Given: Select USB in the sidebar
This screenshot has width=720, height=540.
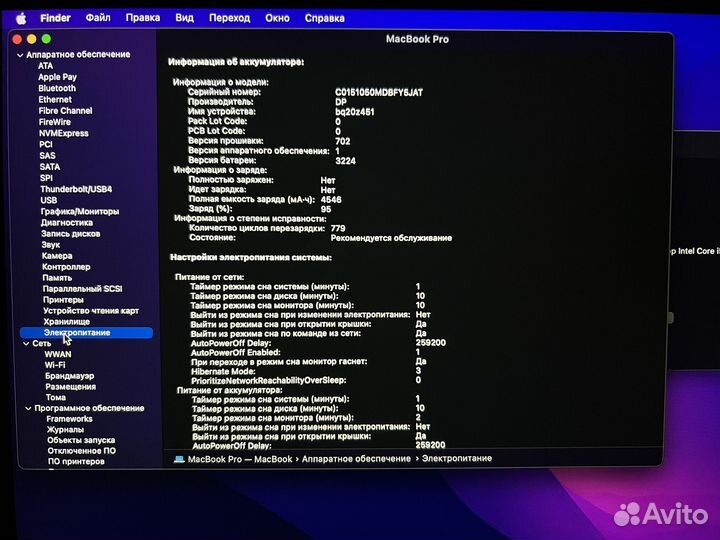Looking at the screenshot, I should [x=49, y=200].
